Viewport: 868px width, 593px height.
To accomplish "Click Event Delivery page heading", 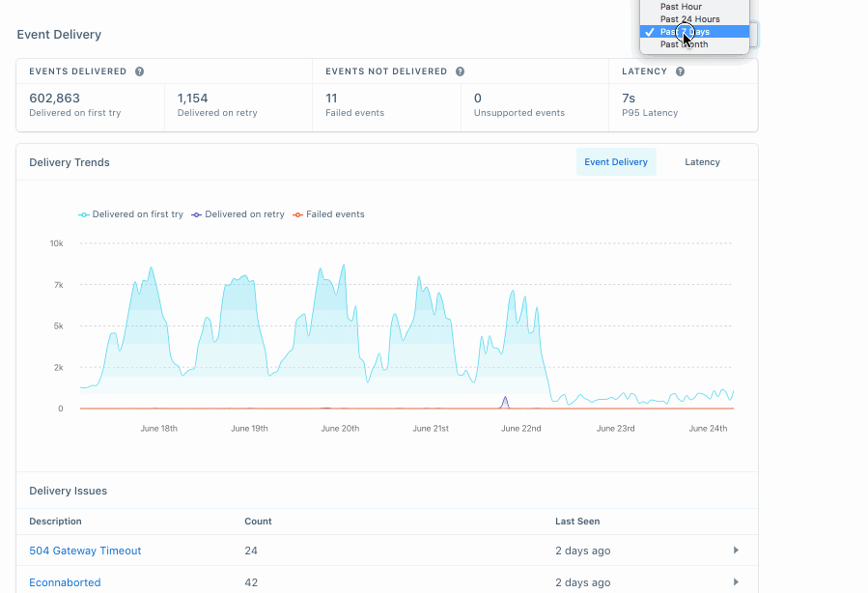I will (59, 35).
